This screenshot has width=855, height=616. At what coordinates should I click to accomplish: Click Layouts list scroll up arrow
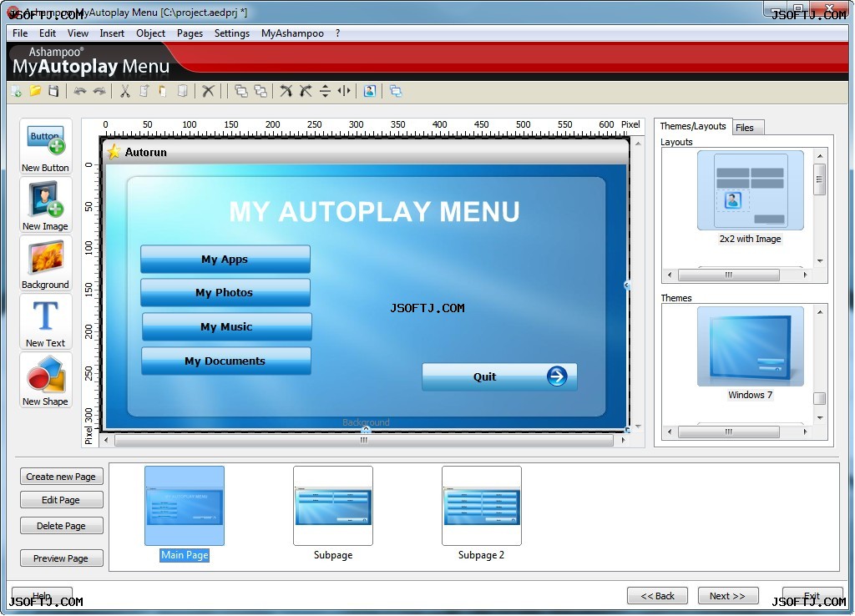(x=820, y=156)
